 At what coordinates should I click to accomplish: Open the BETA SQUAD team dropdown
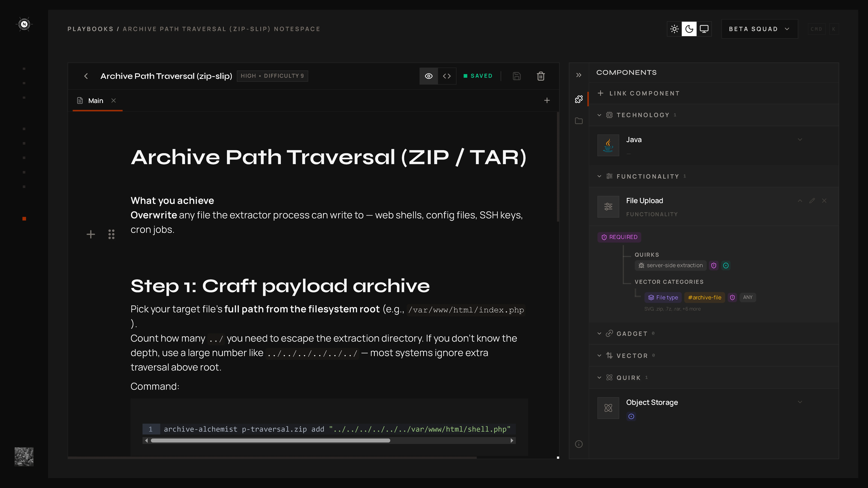759,29
